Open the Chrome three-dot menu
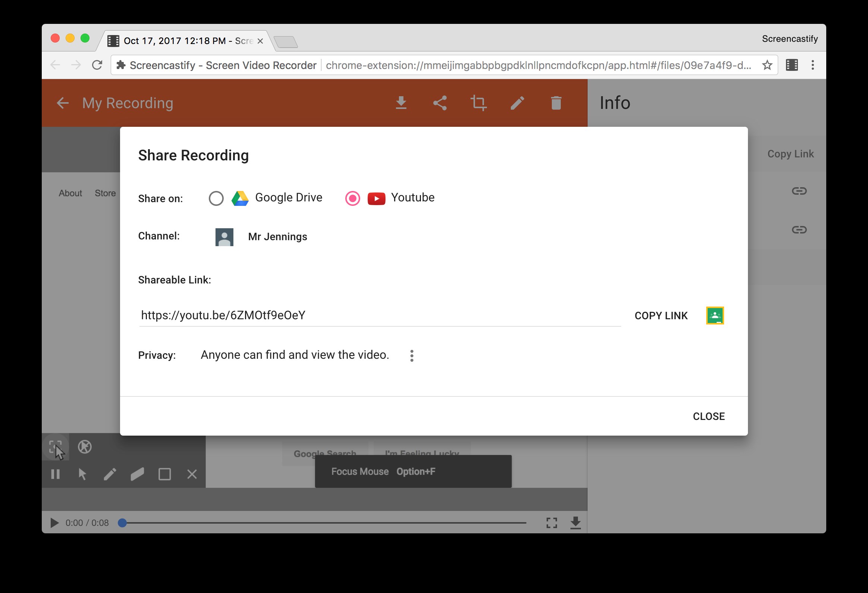This screenshot has width=868, height=593. click(x=813, y=65)
